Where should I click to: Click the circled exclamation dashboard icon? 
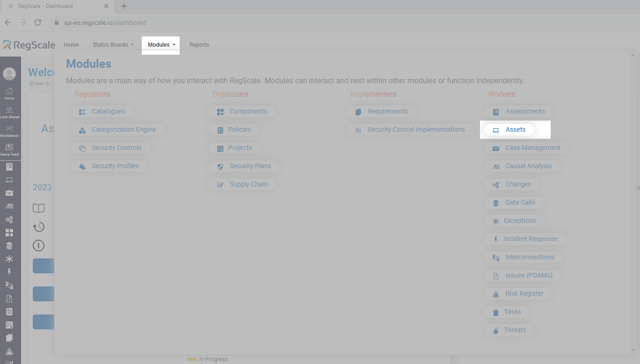pyautogui.click(x=38, y=245)
